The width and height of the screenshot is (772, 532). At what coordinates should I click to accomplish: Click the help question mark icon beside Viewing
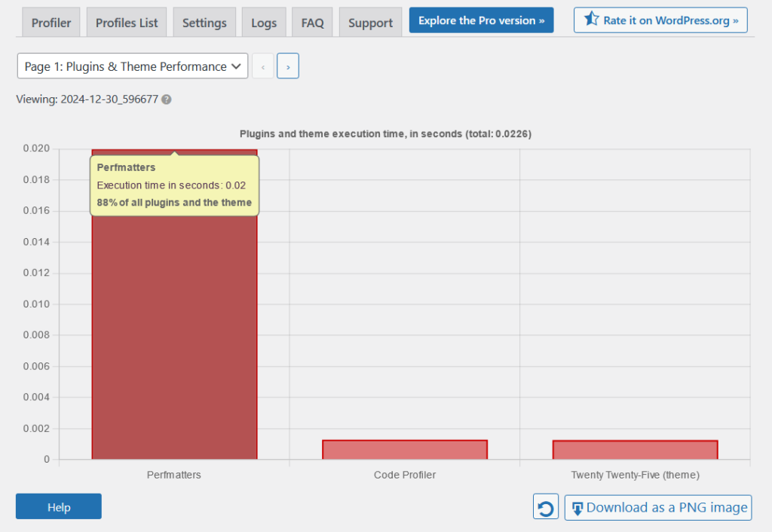click(x=167, y=99)
